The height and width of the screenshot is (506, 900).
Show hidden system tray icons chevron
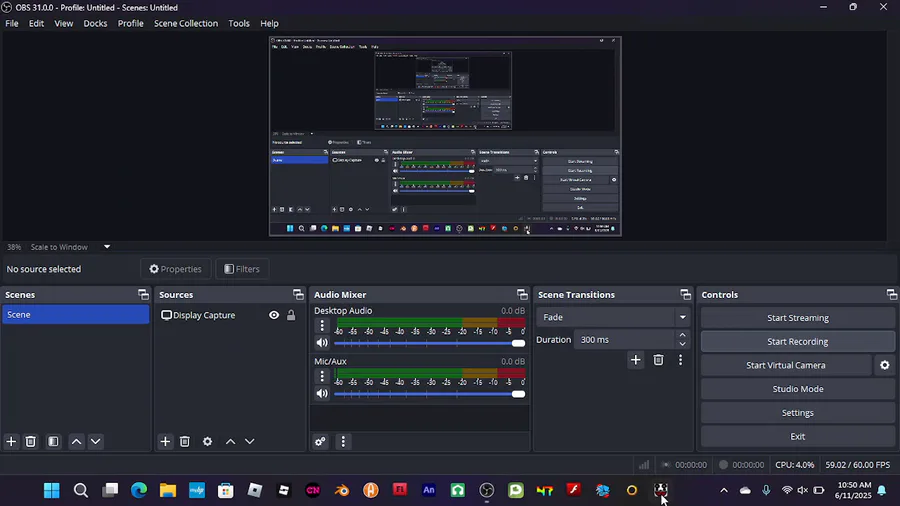click(x=724, y=490)
